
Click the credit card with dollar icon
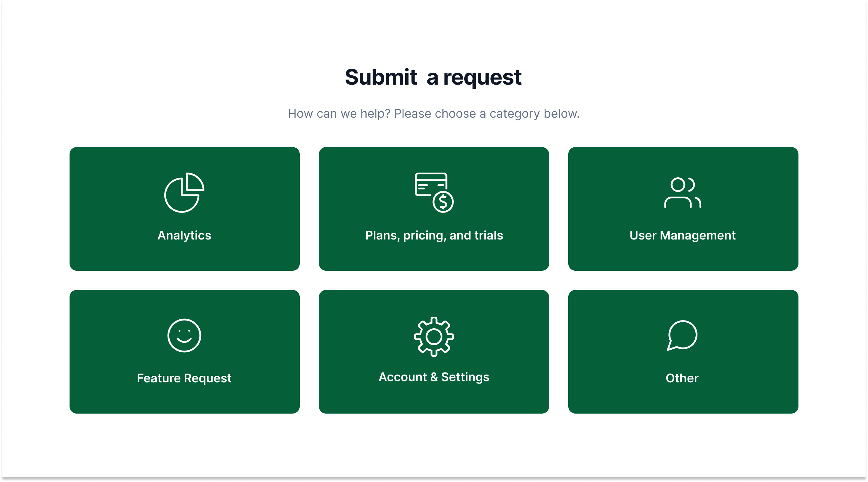click(434, 193)
